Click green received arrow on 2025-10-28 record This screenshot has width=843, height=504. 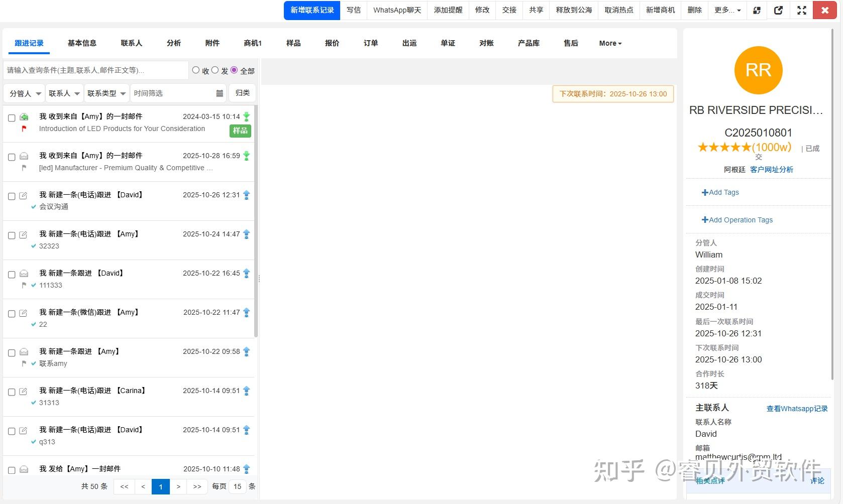tap(247, 156)
